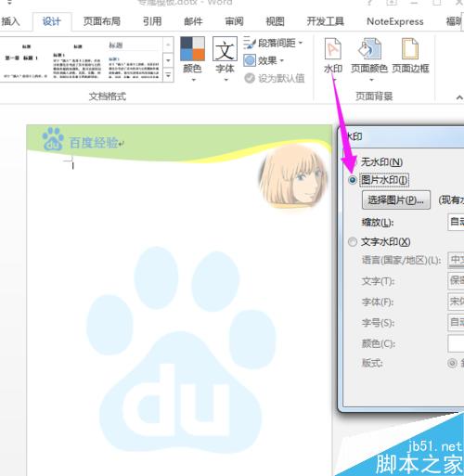The image size is (464, 476).
Task: Select Picture watermark (图片水印) radio
Action: [353, 180]
